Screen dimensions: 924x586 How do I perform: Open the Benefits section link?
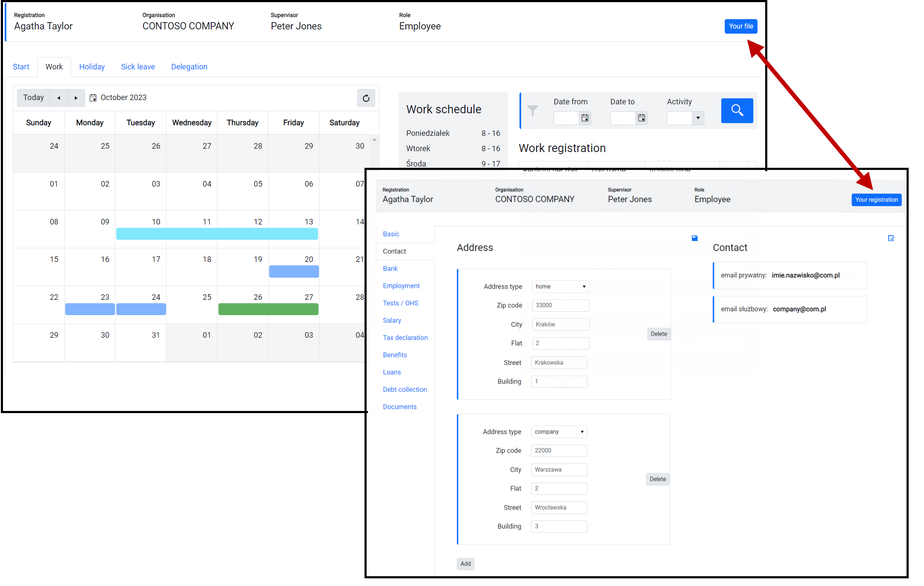395,355
